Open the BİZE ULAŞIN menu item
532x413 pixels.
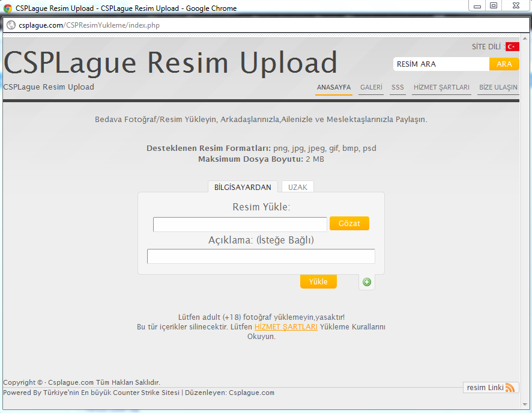(x=498, y=87)
